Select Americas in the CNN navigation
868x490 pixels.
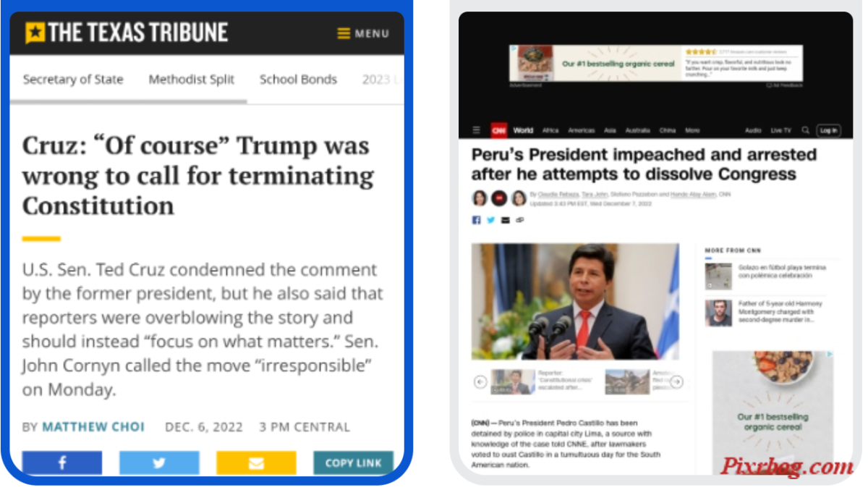[x=582, y=130]
